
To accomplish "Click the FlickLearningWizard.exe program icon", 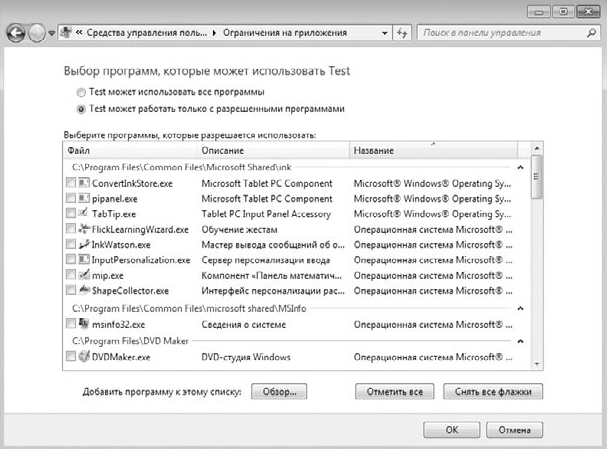I will tap(84, 228).
